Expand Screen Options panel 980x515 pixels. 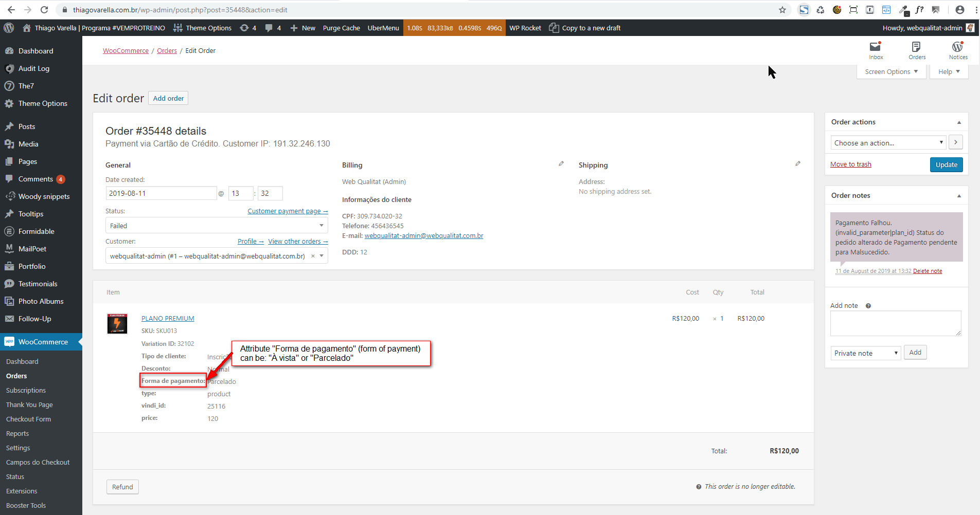point(892,72)
